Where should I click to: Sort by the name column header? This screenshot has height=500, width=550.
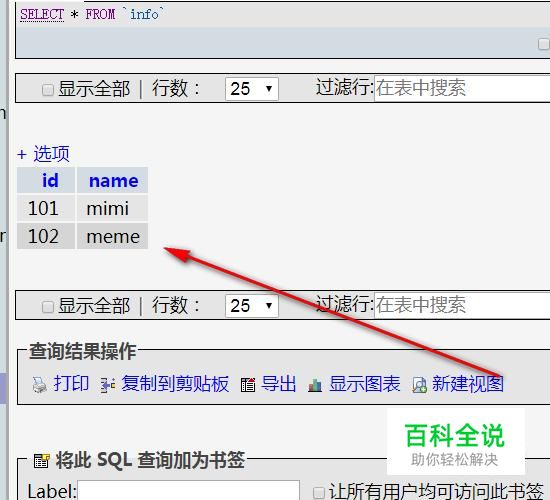[x=114, y=181]
